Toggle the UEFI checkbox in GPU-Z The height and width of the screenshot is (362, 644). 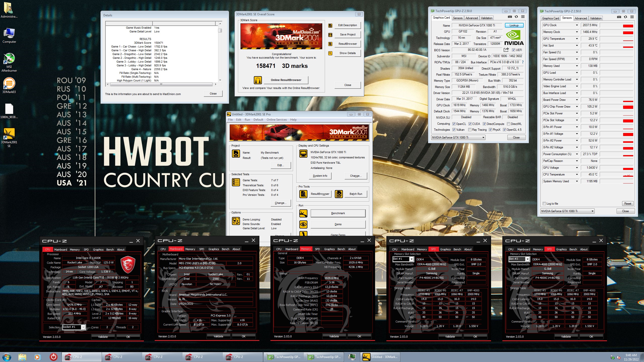point(513,50)
